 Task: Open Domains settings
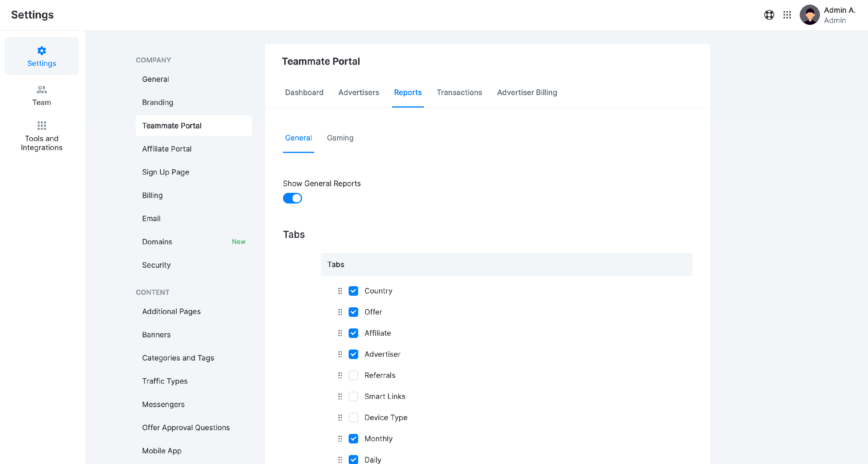coord(194,242)
